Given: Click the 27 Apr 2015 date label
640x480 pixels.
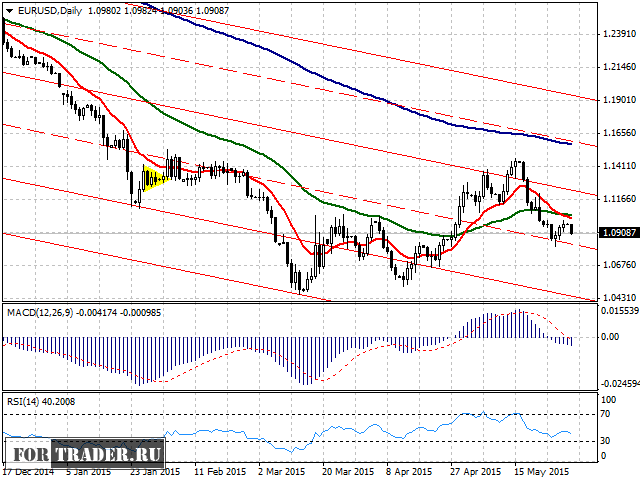Looking at the screenshot, I should (476, 471).
